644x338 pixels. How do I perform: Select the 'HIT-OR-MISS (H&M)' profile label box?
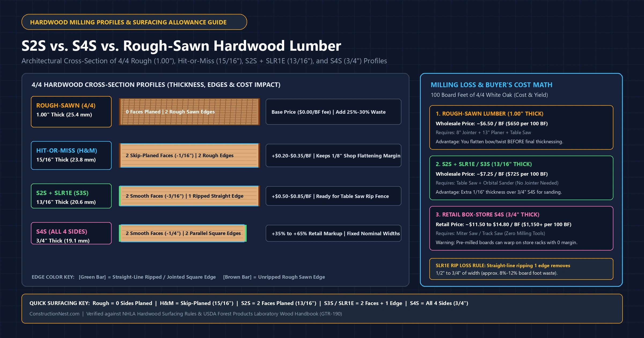[x=71, y=155]
